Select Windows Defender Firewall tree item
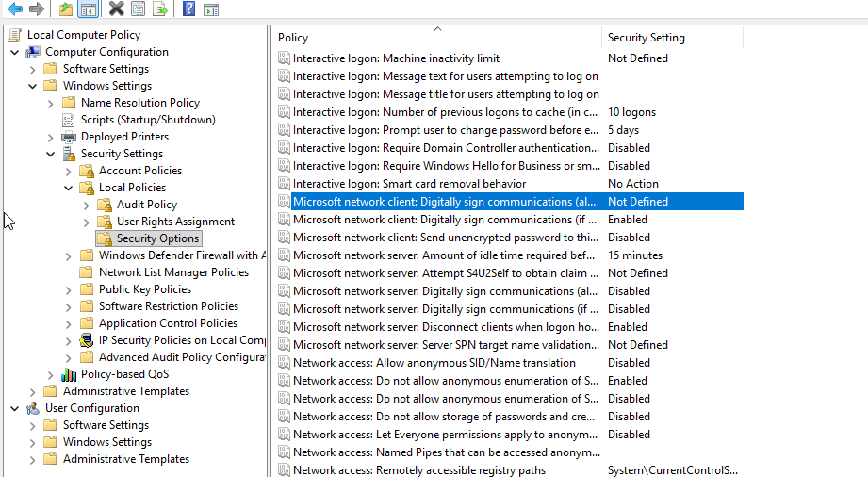868x477 pixels. coord(182,255)
